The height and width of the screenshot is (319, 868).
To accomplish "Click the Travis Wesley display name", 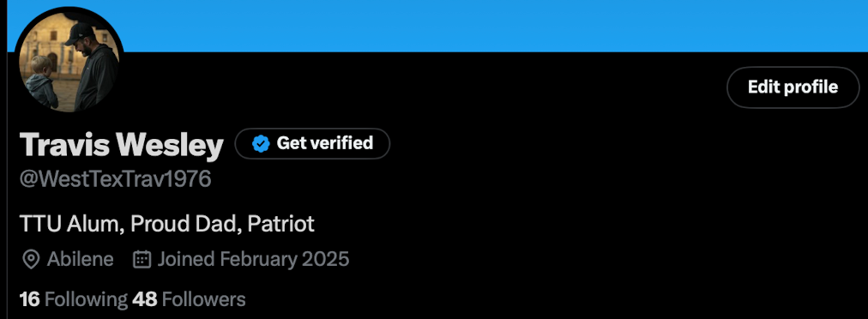I will pyautogui.click(x=122, y=145).
